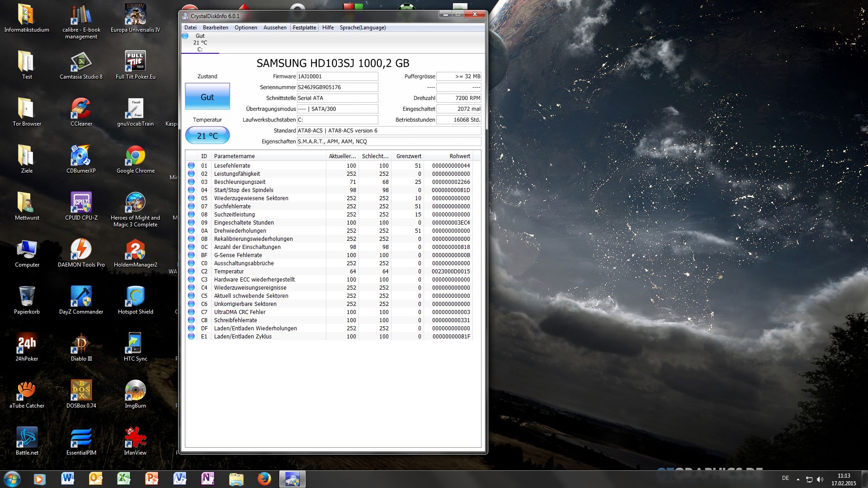Open the Festplatte menu

pos(304,28)
